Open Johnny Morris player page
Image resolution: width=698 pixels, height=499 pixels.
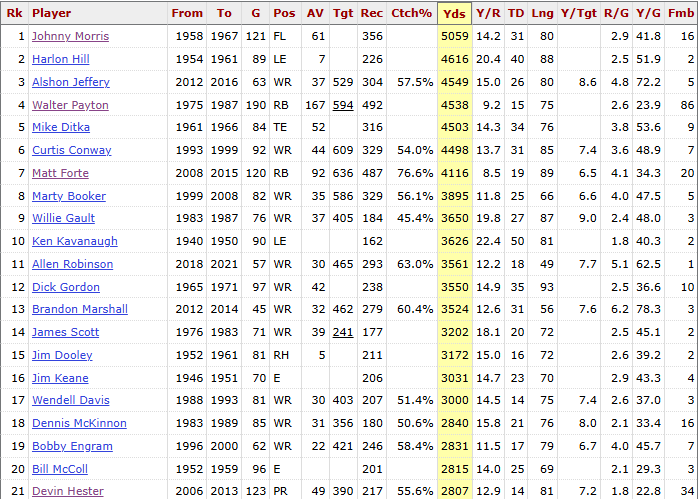pyautogui.click(x=70, y=36)
